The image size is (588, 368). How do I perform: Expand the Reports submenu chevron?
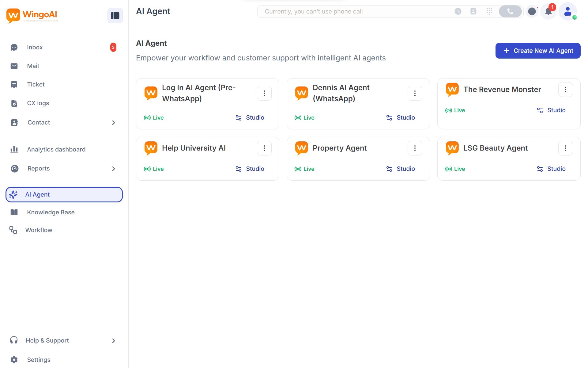[x=113, y=169]
